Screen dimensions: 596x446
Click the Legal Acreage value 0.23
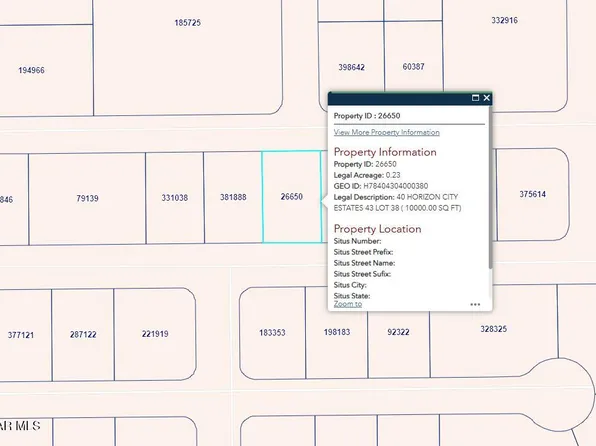[x=393, y=175]
